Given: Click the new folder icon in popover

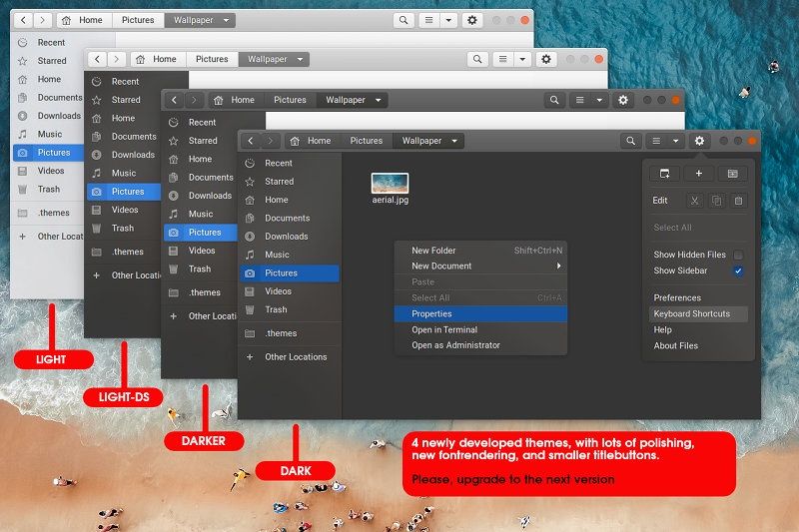Looking at the screenshot, I should pyautogui.click(x=732, y=174).
